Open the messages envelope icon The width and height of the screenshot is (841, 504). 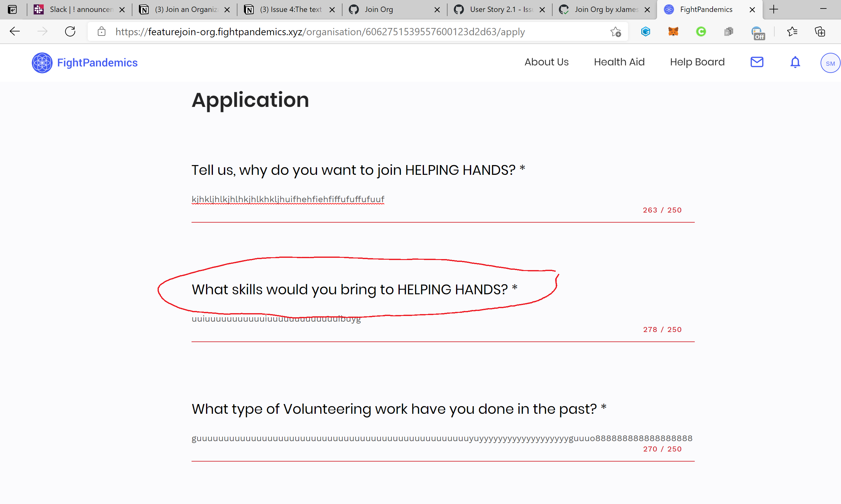point(757,62)
